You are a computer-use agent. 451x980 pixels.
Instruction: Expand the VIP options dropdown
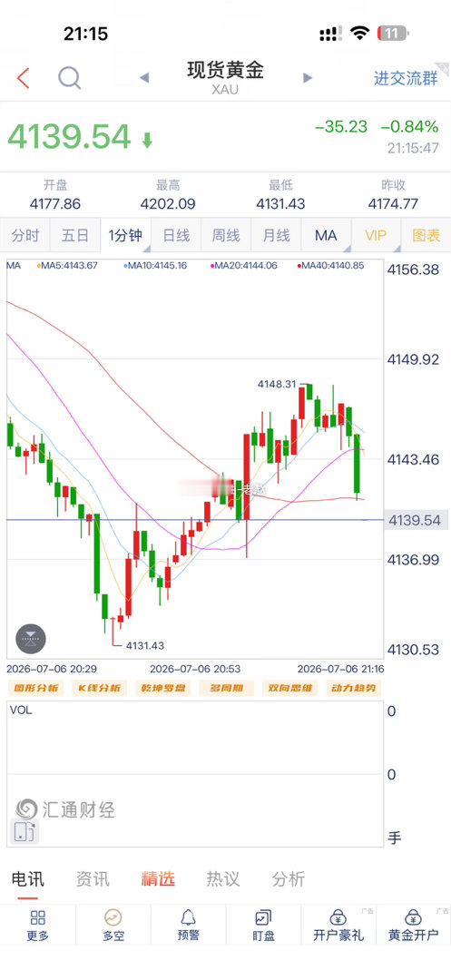click(x=376, y=236)
